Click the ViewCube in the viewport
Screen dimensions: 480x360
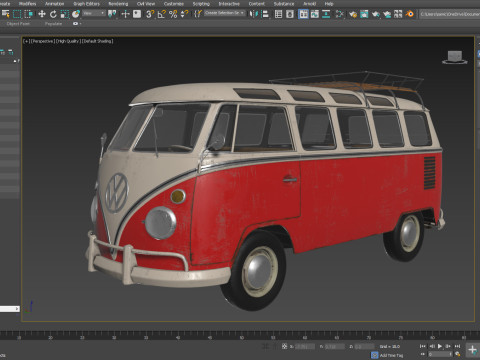455,57
